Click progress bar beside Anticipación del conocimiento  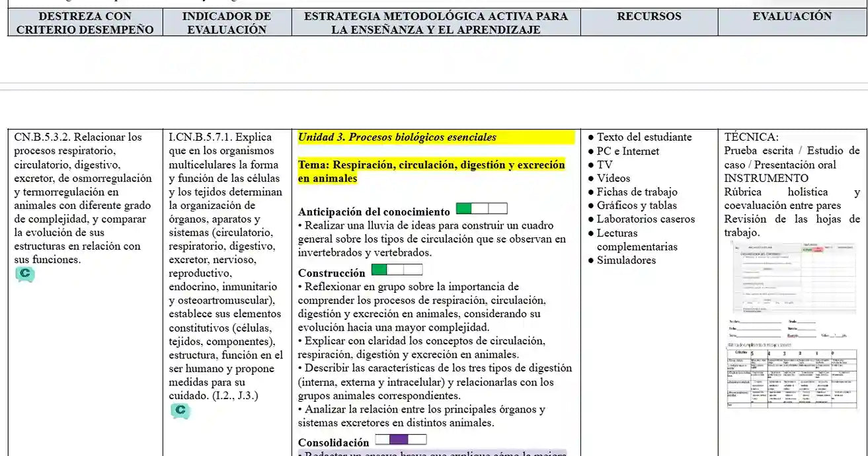point(482,209)
